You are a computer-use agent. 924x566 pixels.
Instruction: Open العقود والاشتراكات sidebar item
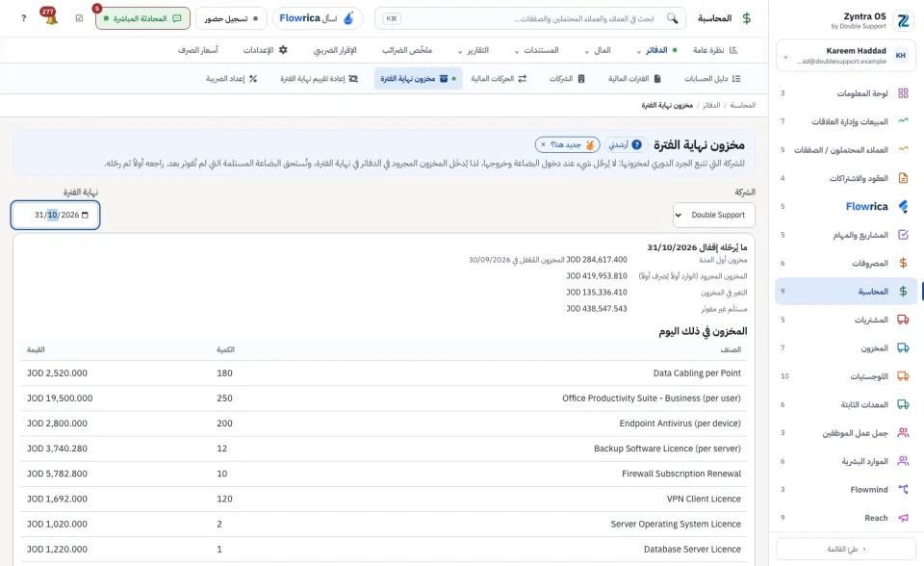[x=846, y=178]
